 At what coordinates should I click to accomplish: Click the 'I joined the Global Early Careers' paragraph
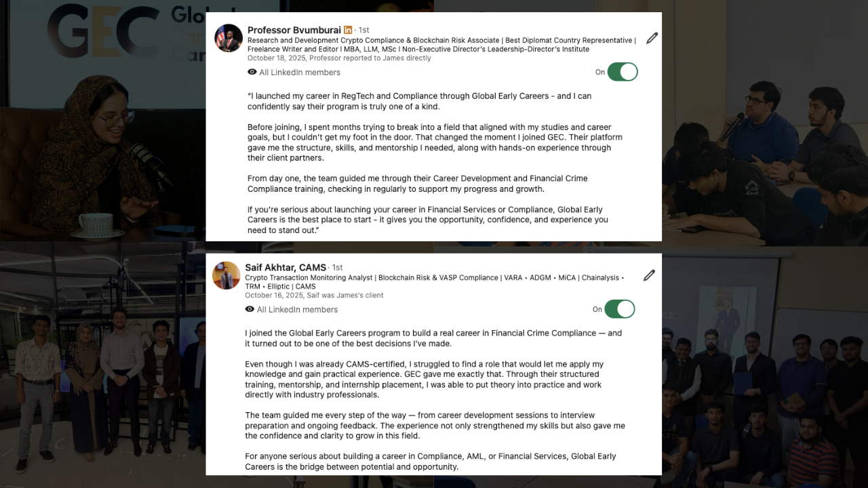[433, 338]
